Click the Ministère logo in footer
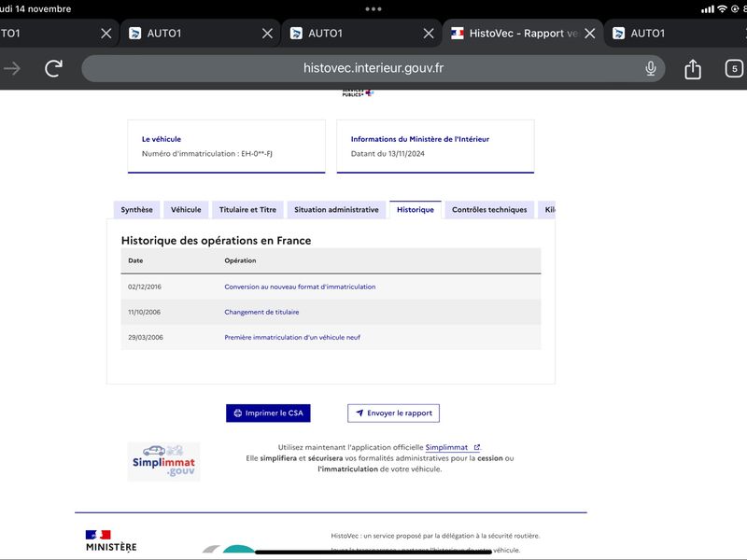Image resolution: width=747 pixels, height=560 pixels. click(x=111, y=540)
